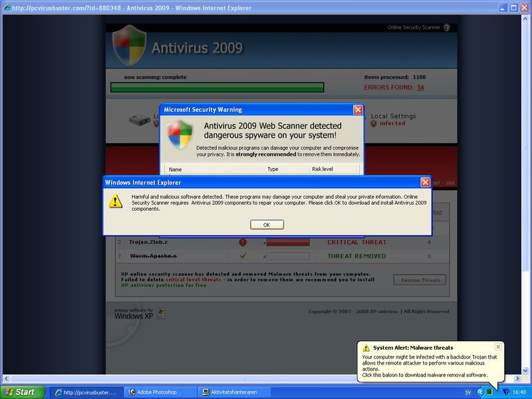Click the horizontal scrollbar right arrow

(517, 378)
